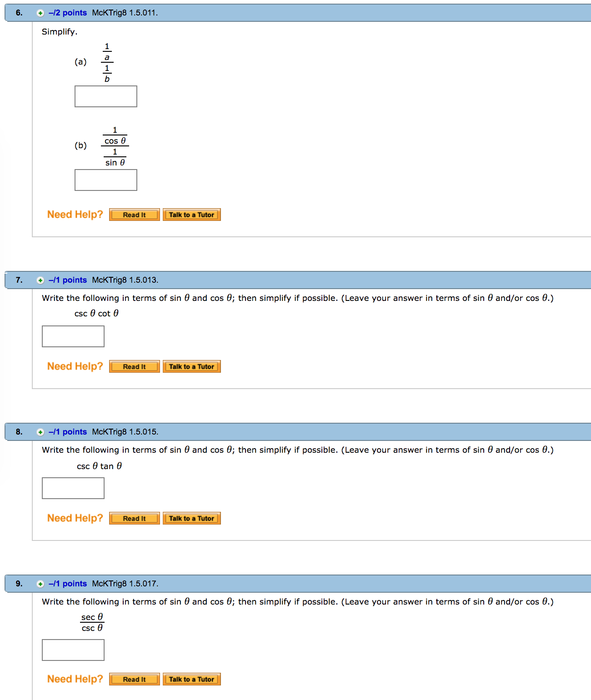The image size is (591, 700).
Task: Expand question 8 points details plus icon
Action: pyautogui.click(x=40, y=432)
